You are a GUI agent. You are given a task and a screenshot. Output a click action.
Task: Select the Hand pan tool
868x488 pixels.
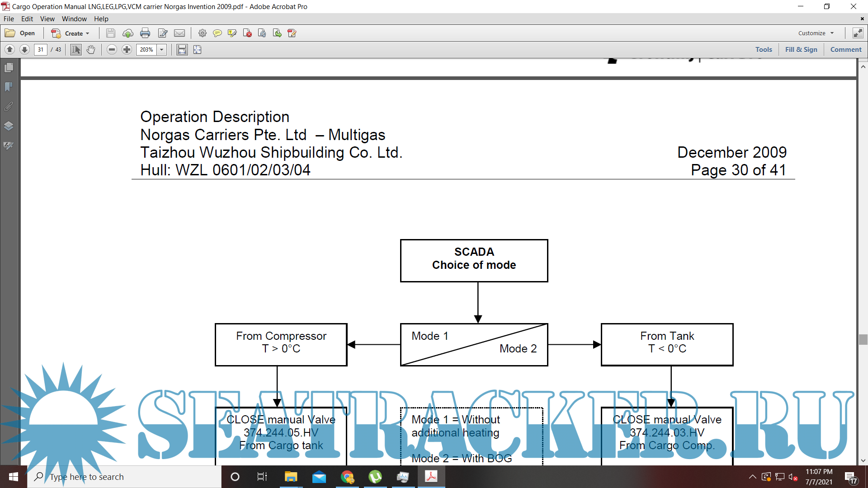point(91,50)
